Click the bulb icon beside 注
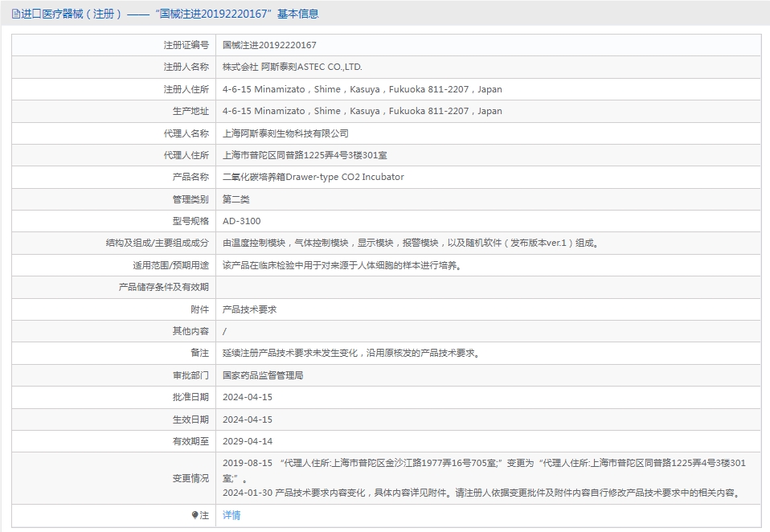Screen dimensions: 770x532 [195, 515]
